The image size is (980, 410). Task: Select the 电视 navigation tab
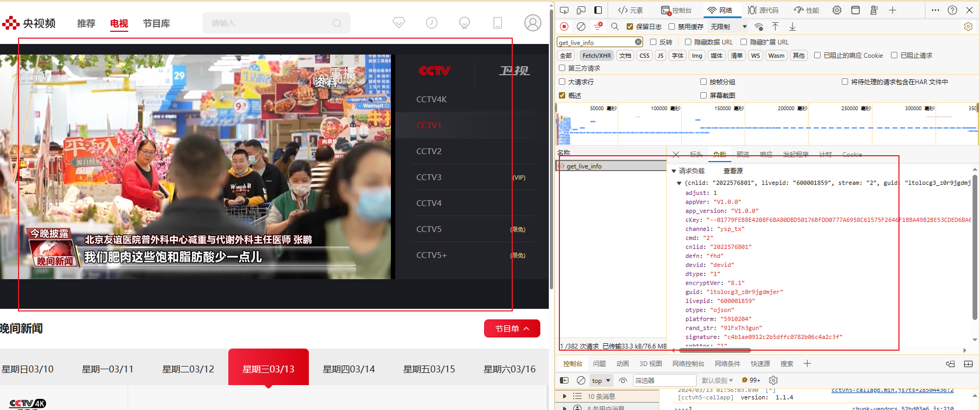coord(119,23)
